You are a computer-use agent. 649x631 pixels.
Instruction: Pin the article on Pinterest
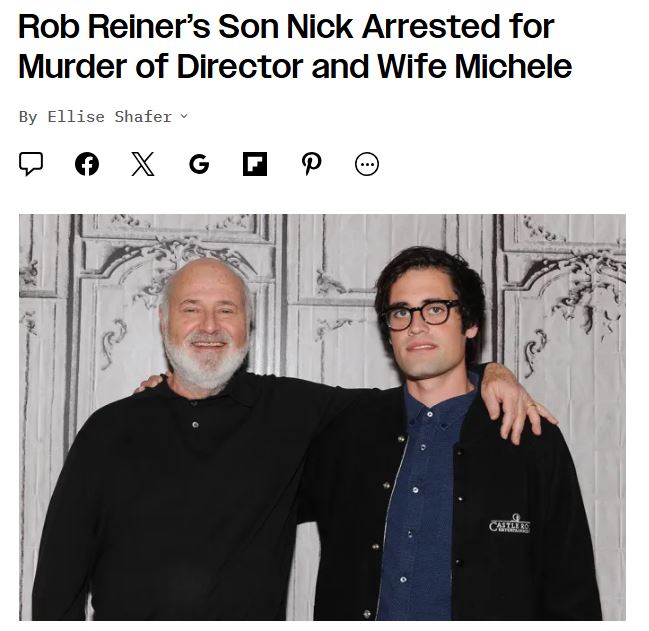311,164
